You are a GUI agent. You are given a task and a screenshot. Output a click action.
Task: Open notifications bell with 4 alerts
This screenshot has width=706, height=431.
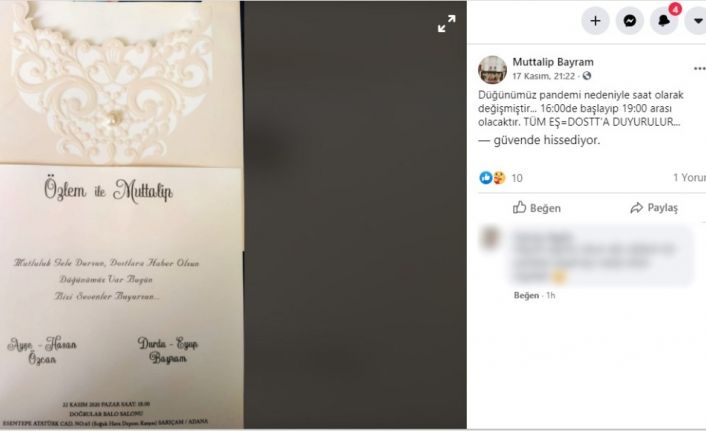tap(664, 21)
